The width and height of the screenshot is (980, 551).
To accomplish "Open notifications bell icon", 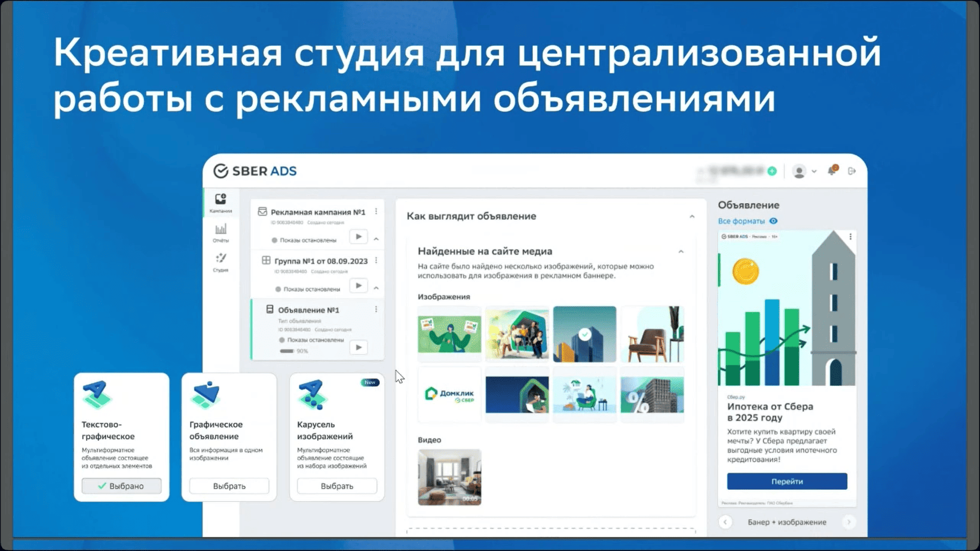I will coord(832,170).
